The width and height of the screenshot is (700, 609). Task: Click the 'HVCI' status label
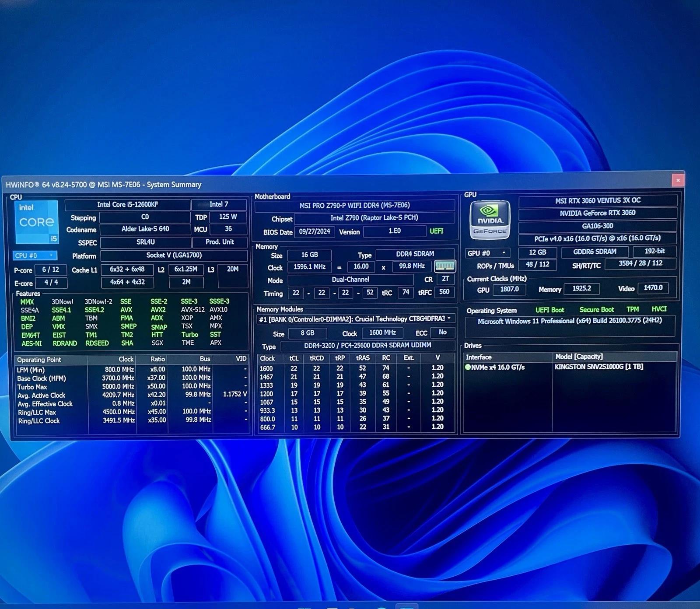click(659, 309)
